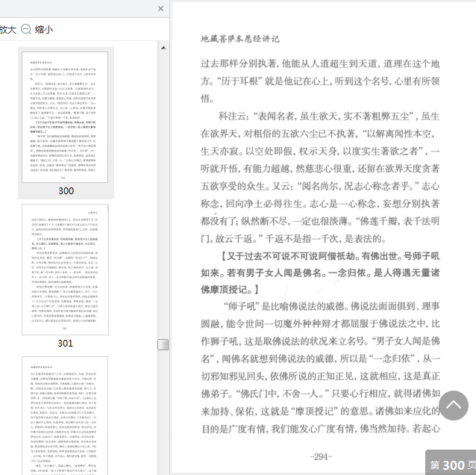Viewport: 476px width, 475px height.
Task: Click the 放大 zoom-in label
Action: click(x=8, y=29)
